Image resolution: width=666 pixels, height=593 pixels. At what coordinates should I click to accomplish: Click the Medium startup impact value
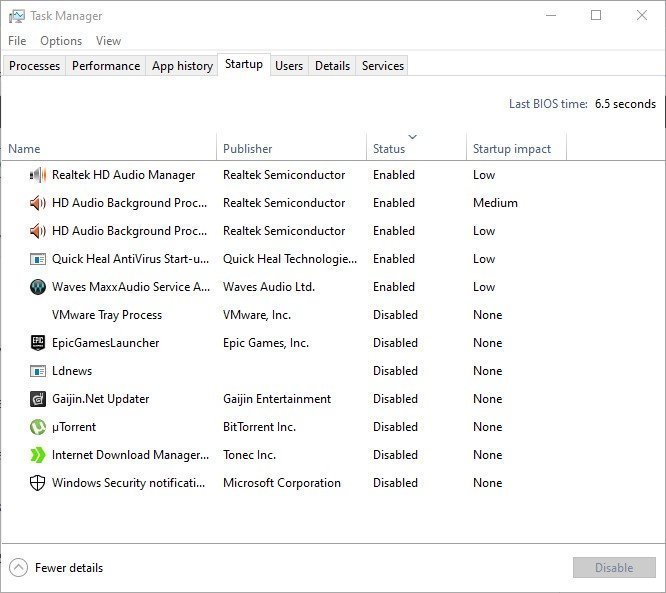pyautogui.click(x=495, y=203)
